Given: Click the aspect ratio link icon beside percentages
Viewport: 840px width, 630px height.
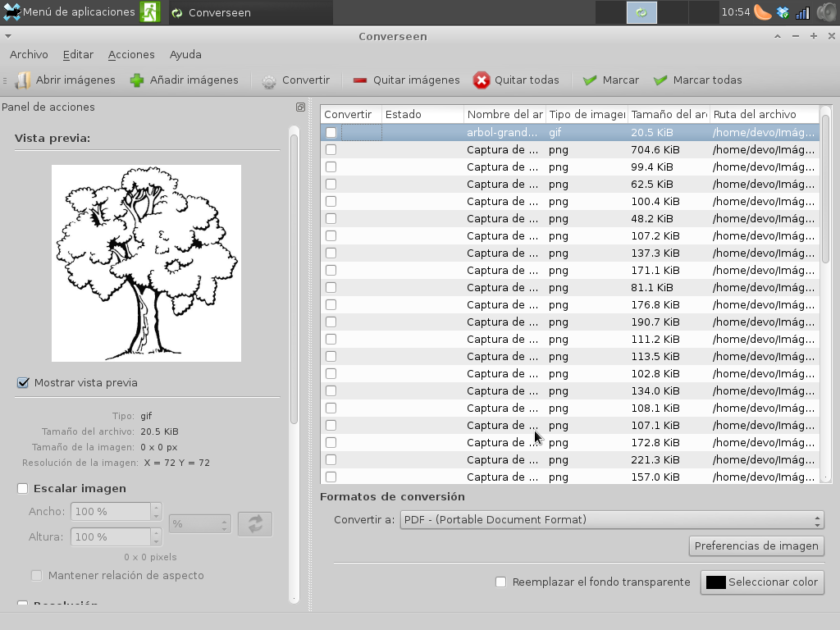Looking at the screenshot, I should point(254,523).
